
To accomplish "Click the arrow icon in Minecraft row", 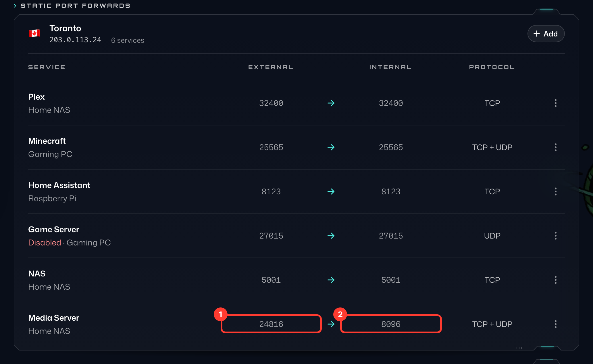I will [x=331, y=147].
